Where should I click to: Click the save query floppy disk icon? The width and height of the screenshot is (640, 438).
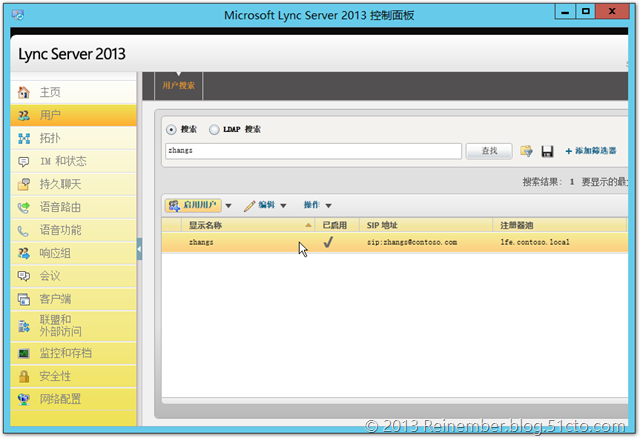pos(547,151)
